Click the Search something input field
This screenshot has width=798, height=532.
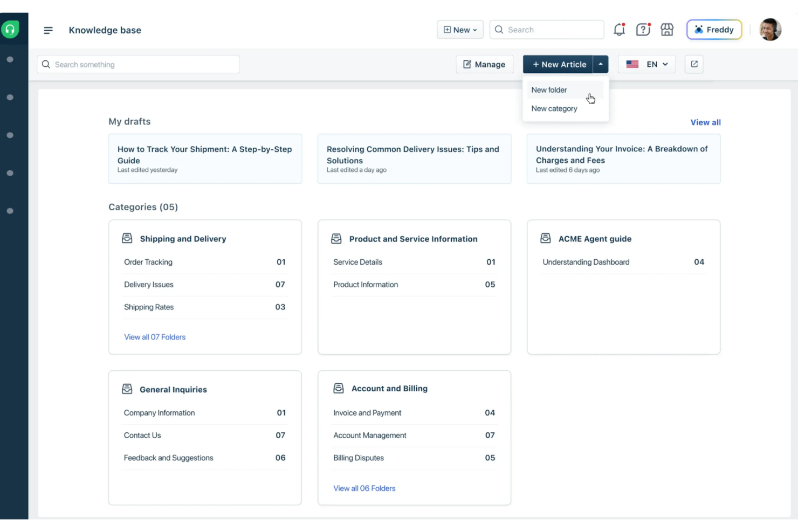pos(138,64)
